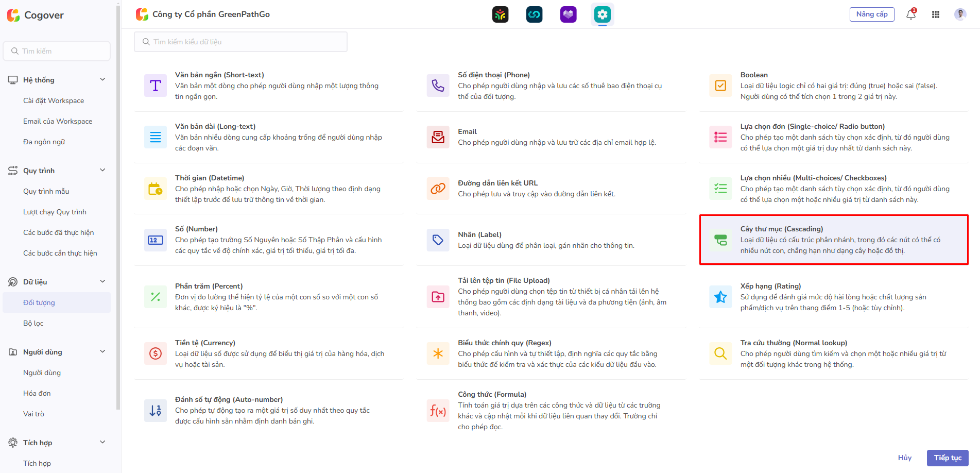Click the Nâng cấp upgrade button

tap(871, 14)
